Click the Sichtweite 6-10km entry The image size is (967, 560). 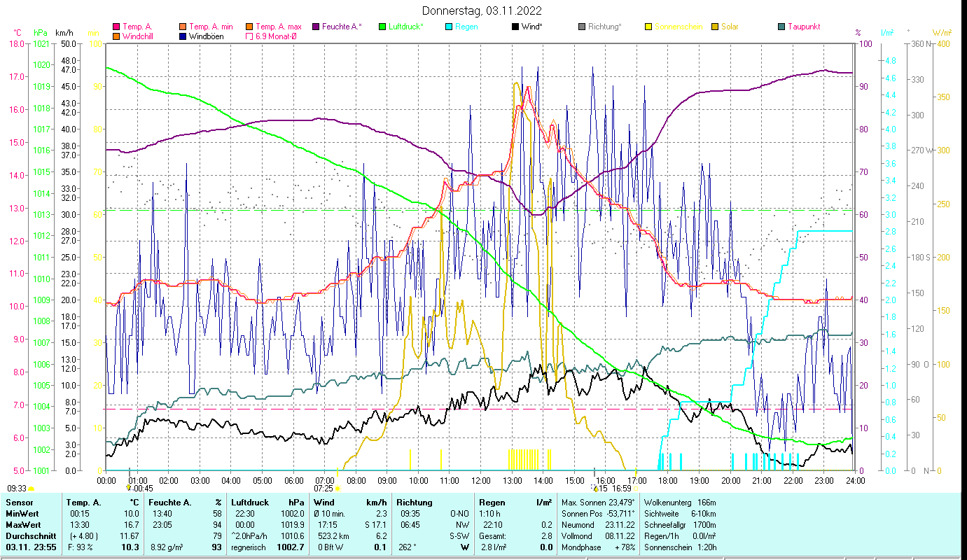680,514
